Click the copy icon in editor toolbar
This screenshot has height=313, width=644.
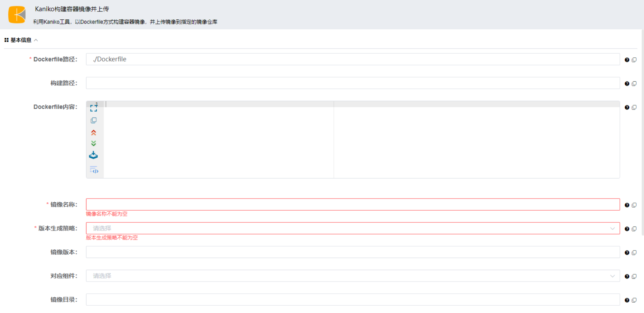(94, 120)
